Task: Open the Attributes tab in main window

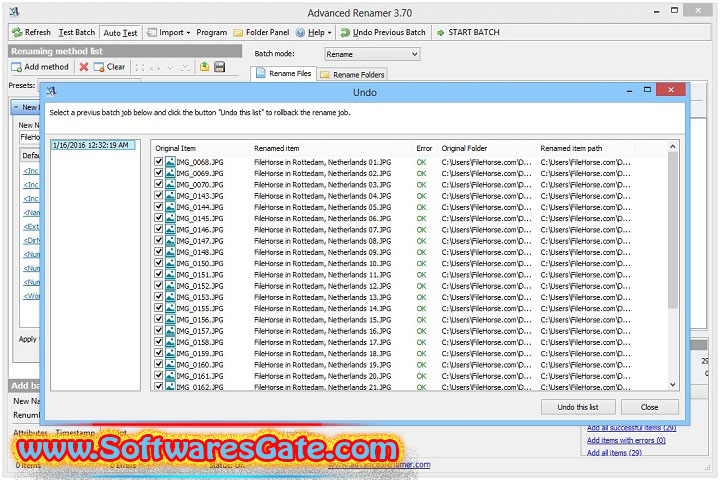Action: [30, 433]
